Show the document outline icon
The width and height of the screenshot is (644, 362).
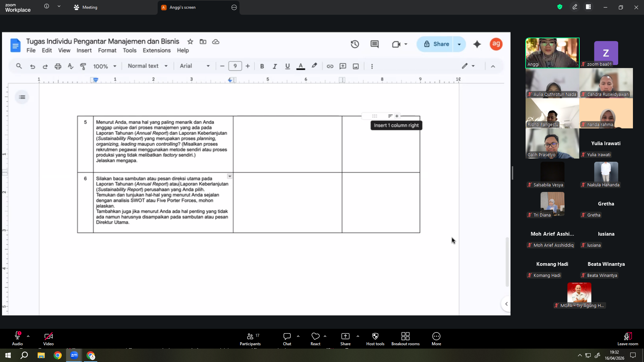pos(22,97)
